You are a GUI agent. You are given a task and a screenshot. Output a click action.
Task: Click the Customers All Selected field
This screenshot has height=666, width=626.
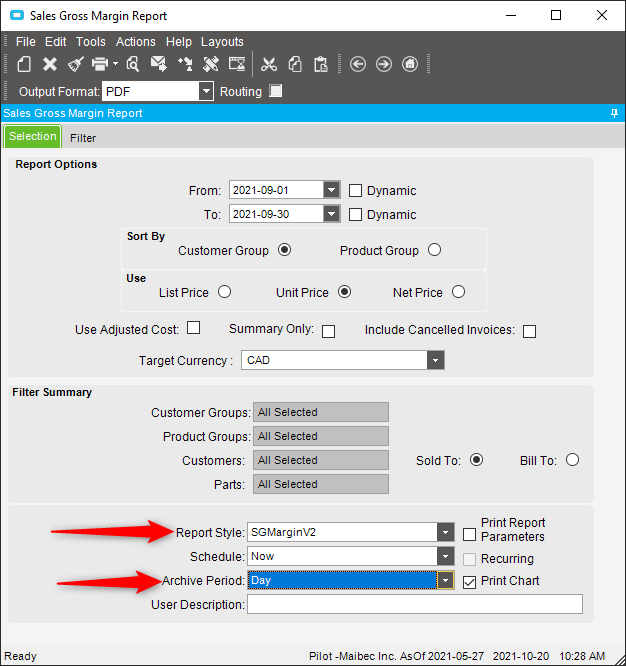click(x=321, y=460)
